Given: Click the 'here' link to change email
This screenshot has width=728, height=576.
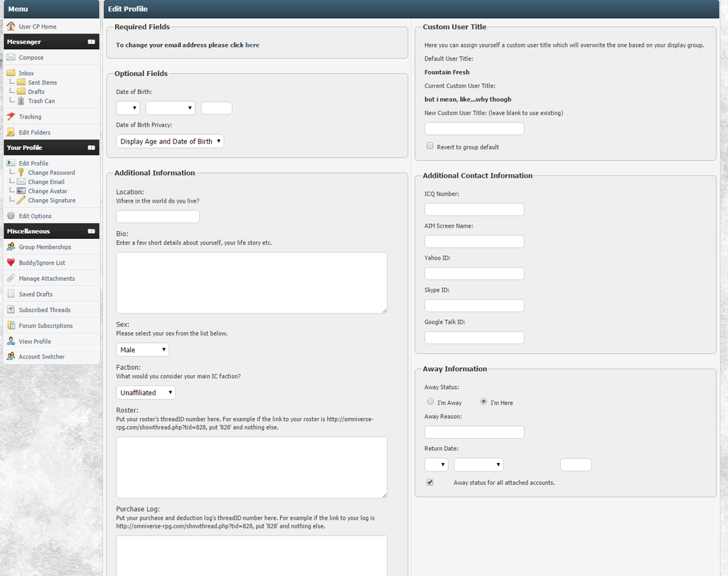Looking at the screenshot, I should (x=252, y=45).
